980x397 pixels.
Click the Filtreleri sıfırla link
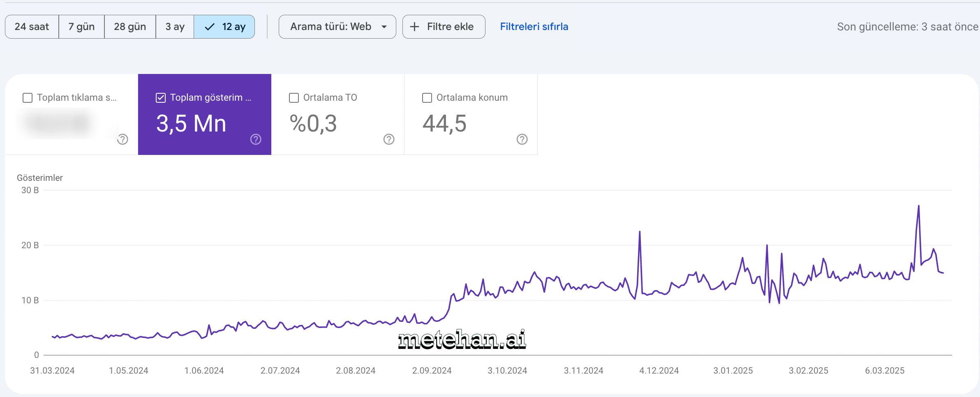click(534, 27)
